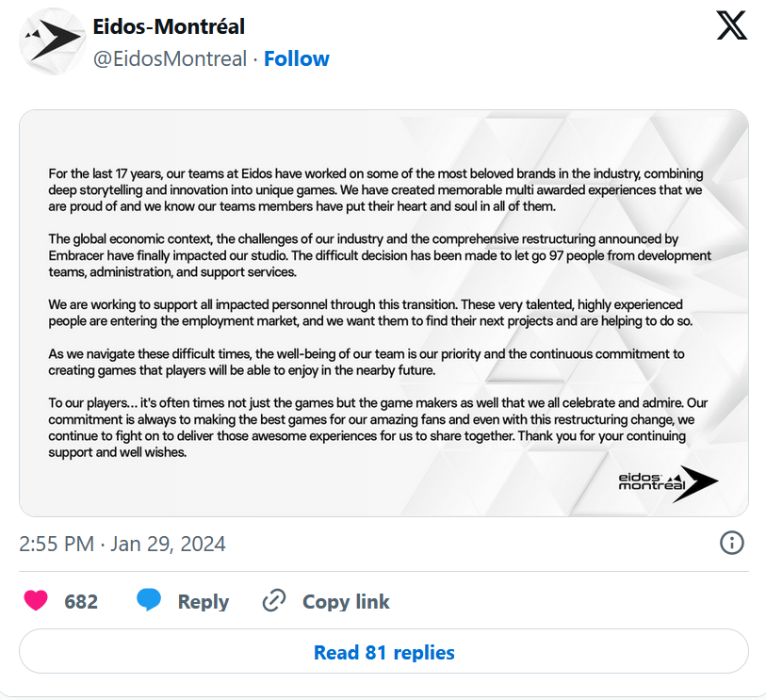
Task: Click the paragraph starting 'For the last 17 years'
Action: 376,190
